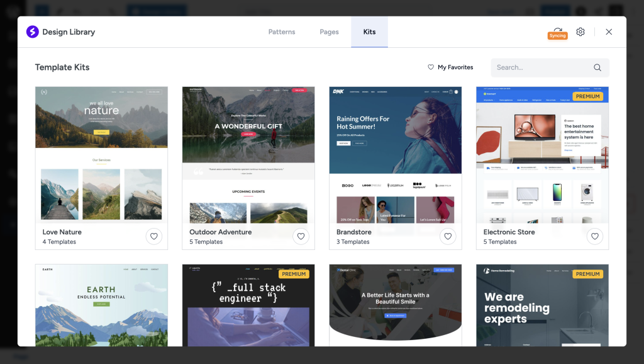Click PREMIUM badge on Home Remodeling kit
Screen dimensions: 644x364
[587, 274]
